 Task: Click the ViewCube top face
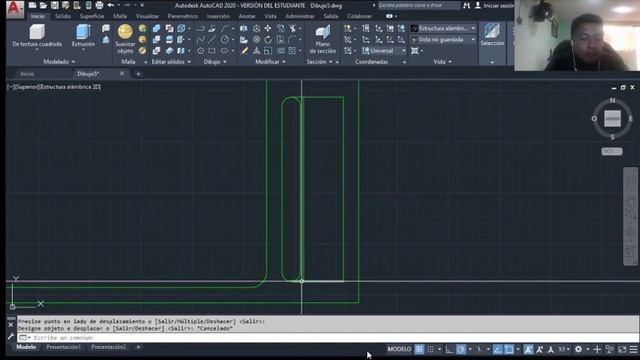pos(612,118)
